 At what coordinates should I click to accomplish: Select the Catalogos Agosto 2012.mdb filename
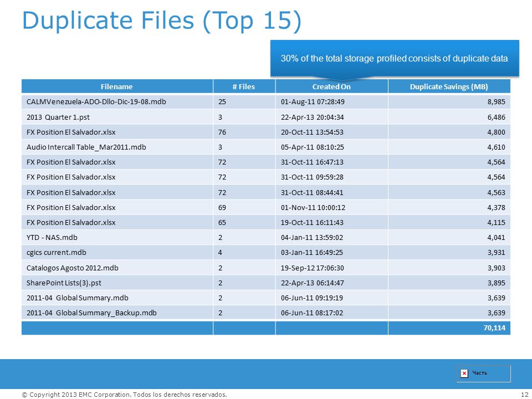pos(72,268)
